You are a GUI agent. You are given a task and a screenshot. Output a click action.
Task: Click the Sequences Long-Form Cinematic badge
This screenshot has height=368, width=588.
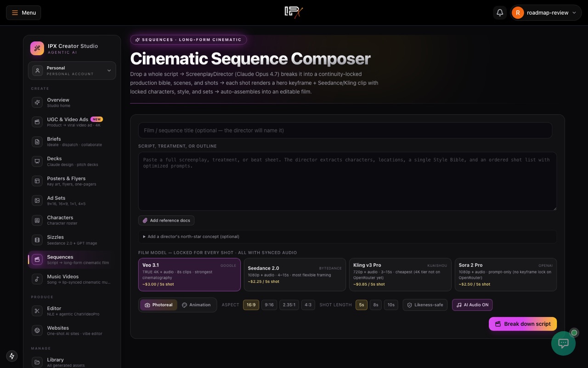[188, 40]
